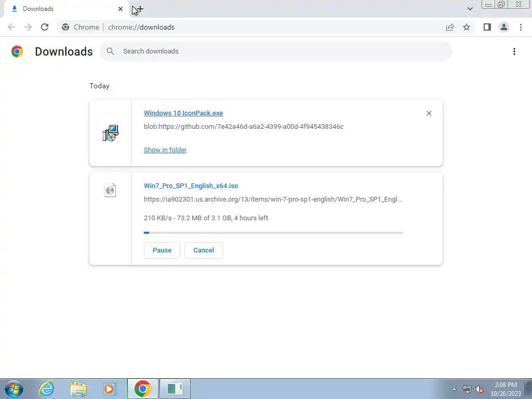Click the Show desktop strip on the taskbar
This screenshot has width=532, height=399.
(x=528, y=389)
